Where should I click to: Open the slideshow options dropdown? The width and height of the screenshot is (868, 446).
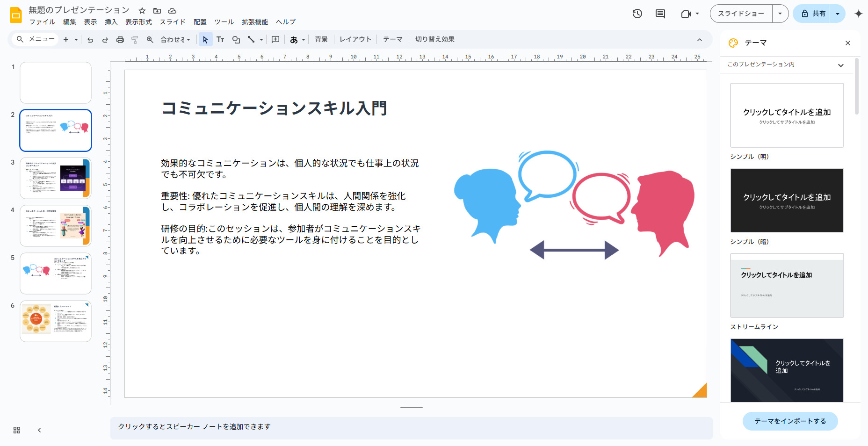tap(780, 14)
